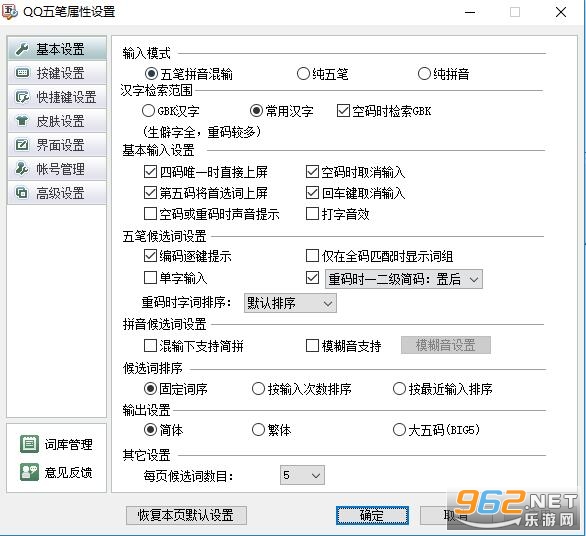Close the QQ五笔属性设置 window
This screenshot has height=536, width=586.
pyautogui.click(x=561, y=12)
